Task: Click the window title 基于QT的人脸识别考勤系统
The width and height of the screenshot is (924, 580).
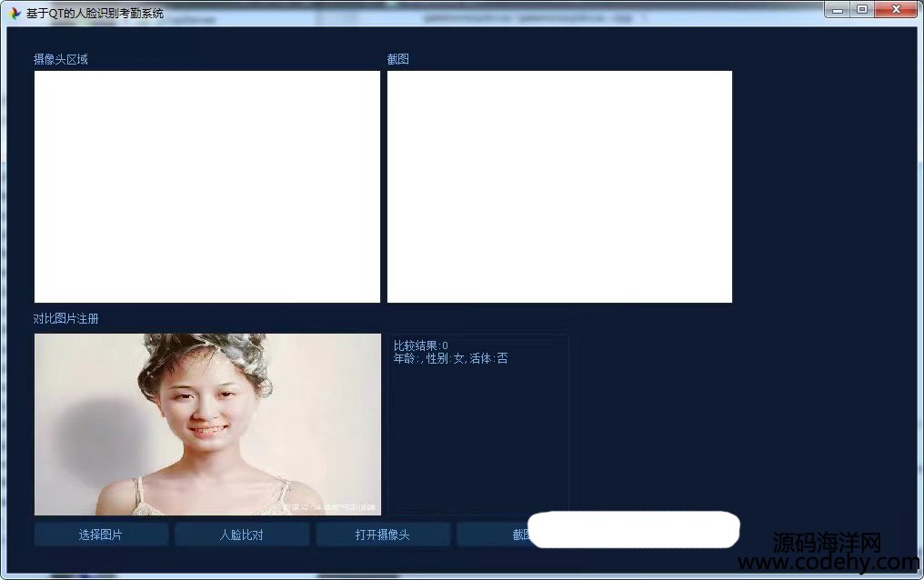Action: (x=95, y=14)
